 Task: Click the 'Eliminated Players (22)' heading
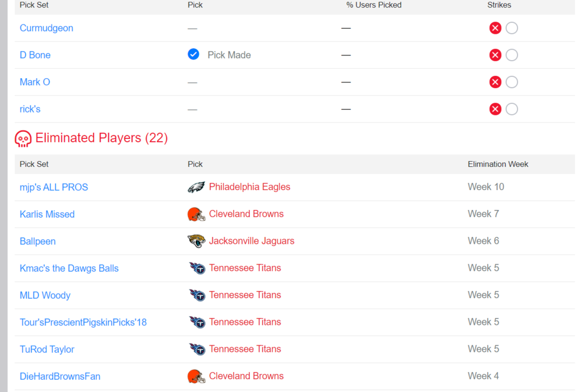point(102,138)
